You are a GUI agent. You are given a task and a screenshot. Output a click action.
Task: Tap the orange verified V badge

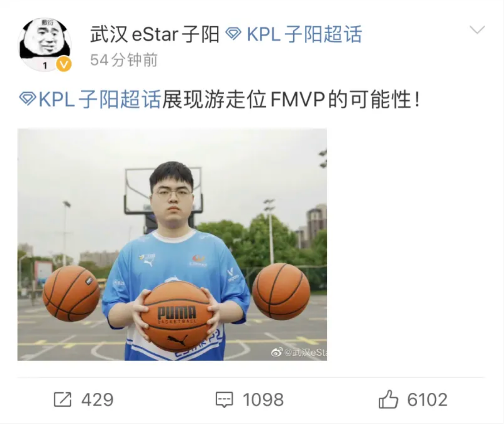64,64
